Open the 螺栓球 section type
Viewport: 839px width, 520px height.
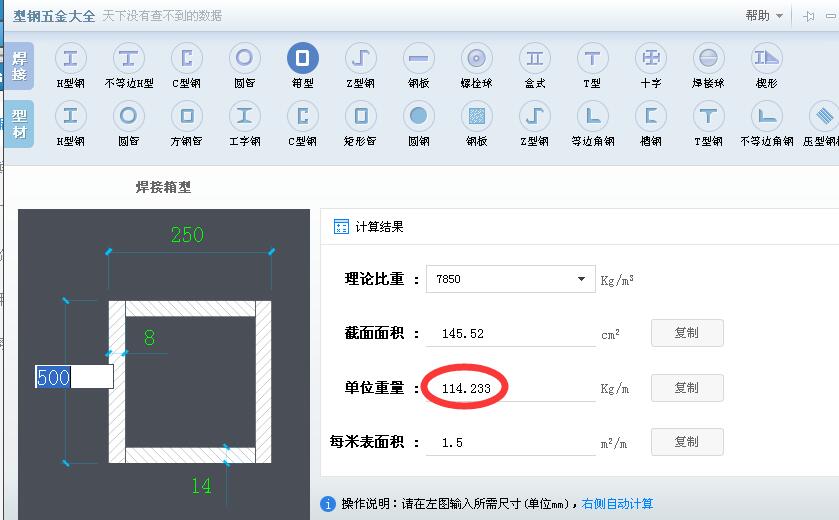476,66
